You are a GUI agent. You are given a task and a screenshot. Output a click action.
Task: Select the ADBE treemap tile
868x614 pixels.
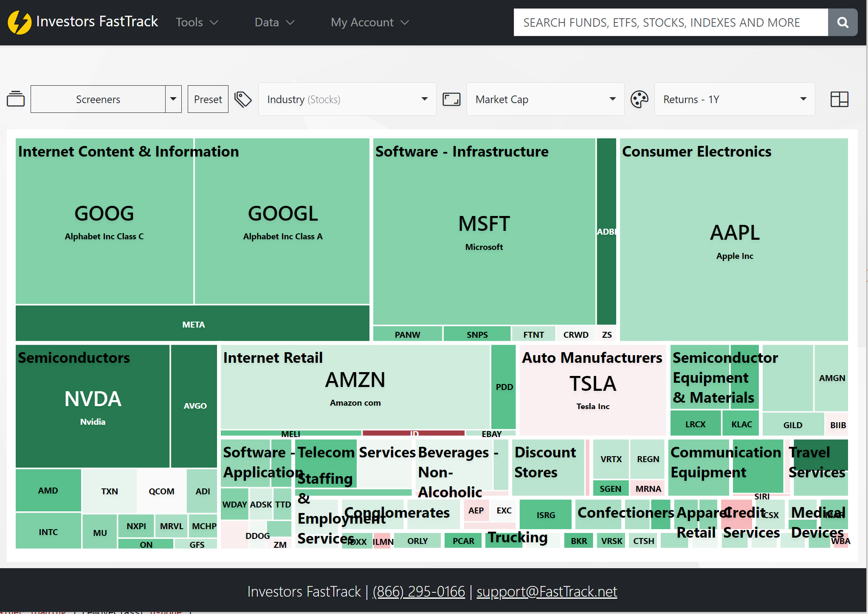[606, 232]
